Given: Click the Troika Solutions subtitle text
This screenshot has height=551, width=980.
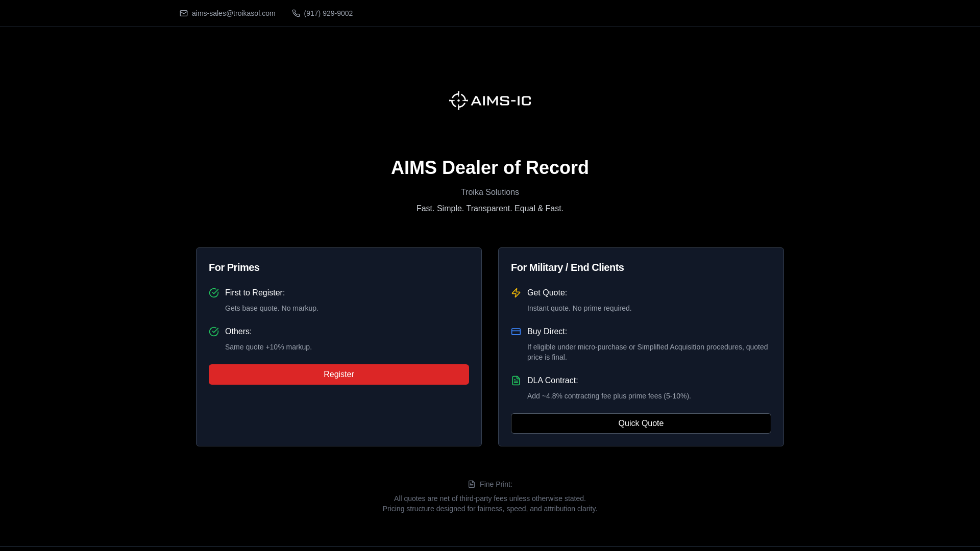Looking at the screenshot, I should coord(489,192).
